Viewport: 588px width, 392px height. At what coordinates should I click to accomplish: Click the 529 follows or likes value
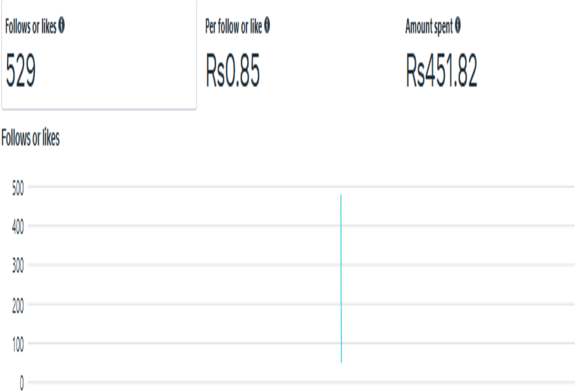(x=21, y=70)
